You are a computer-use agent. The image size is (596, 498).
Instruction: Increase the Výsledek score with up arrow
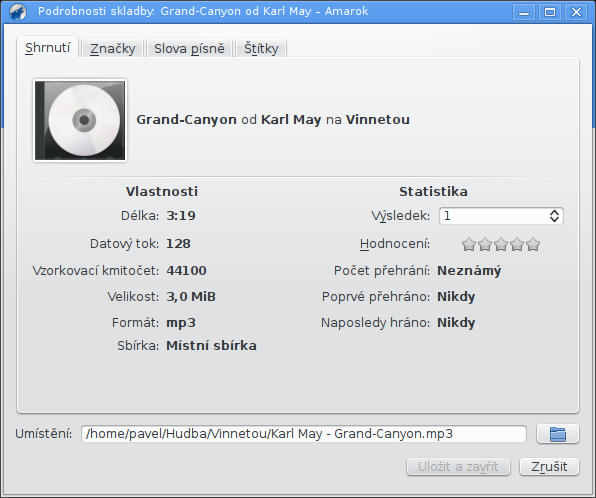pos(554,212)
